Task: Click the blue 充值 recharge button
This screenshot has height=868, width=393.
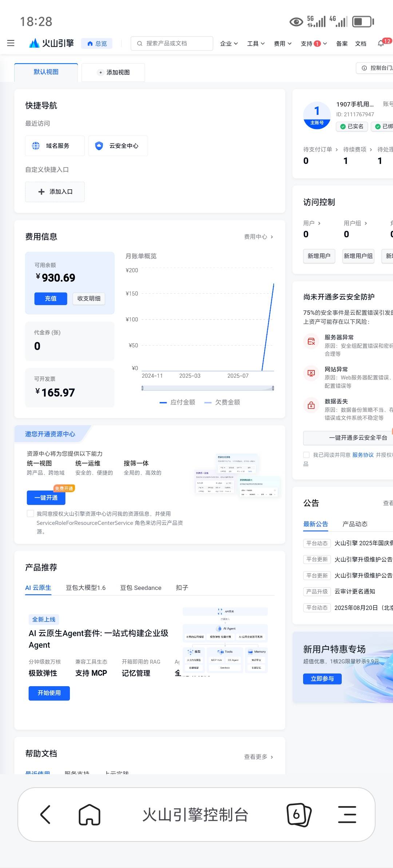Action: click(x=51, y=298)
